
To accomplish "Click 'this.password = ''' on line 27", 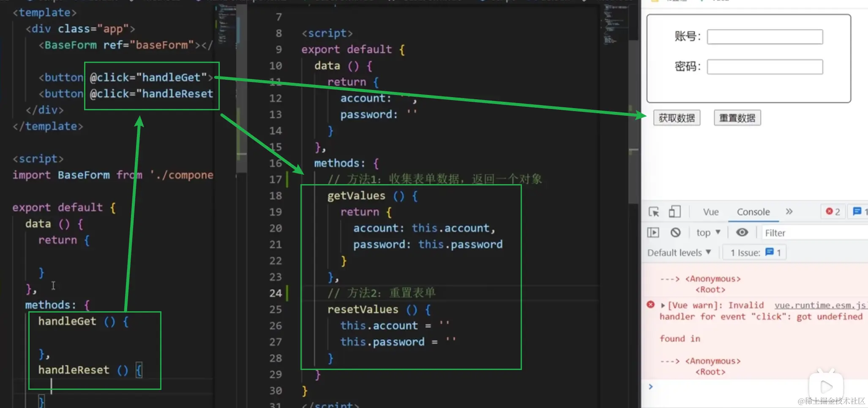I will click(x=398, y=342).
